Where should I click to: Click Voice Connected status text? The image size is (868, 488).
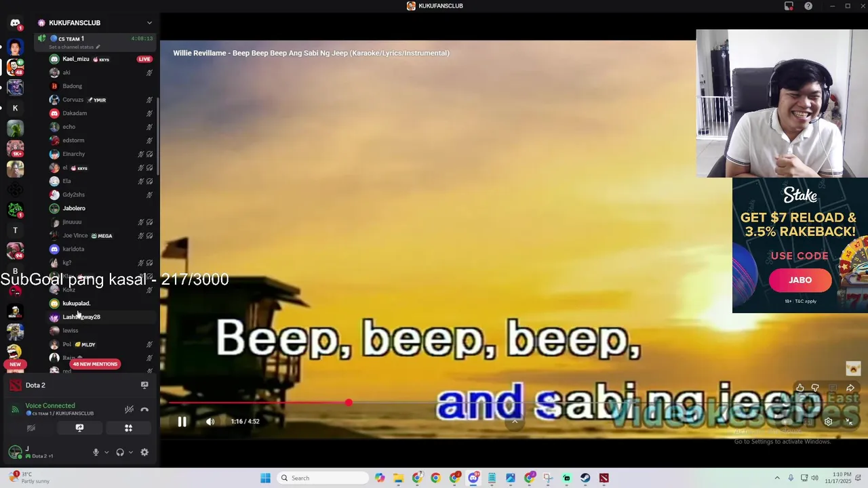[50, 405]
